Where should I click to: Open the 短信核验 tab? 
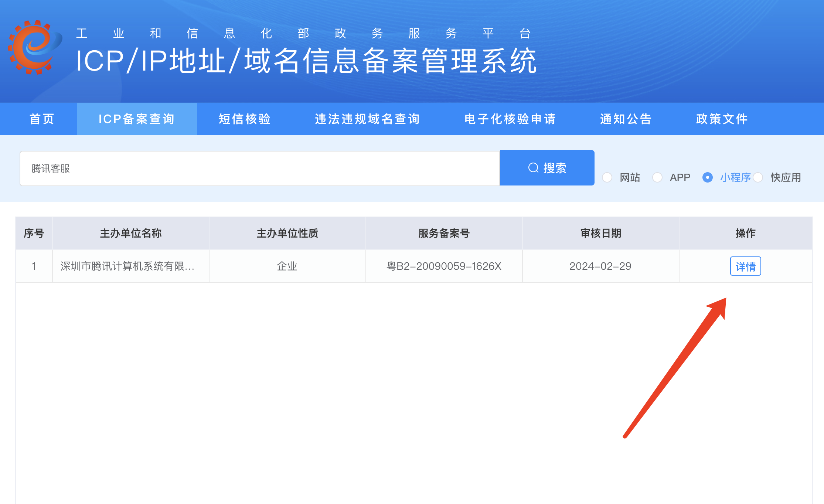(245, 119)
